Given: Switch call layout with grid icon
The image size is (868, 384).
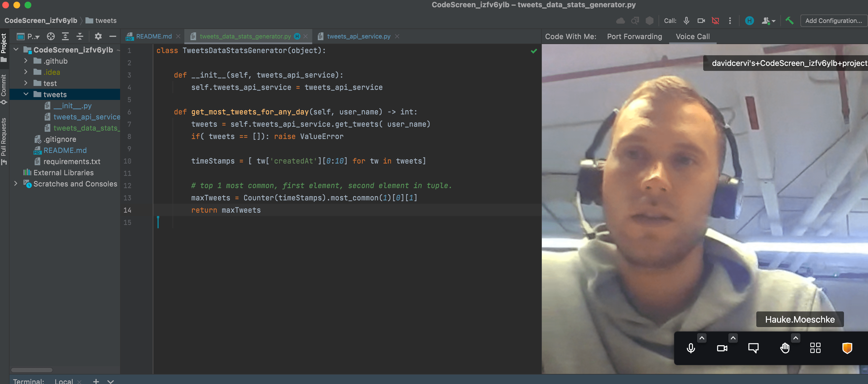Looking at the screenshot, I should pyautogui.click(x=815, y=348).
